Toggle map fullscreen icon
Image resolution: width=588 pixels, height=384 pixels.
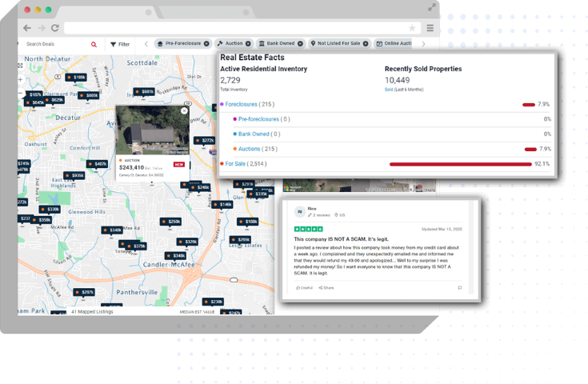(x=20, y=66)
